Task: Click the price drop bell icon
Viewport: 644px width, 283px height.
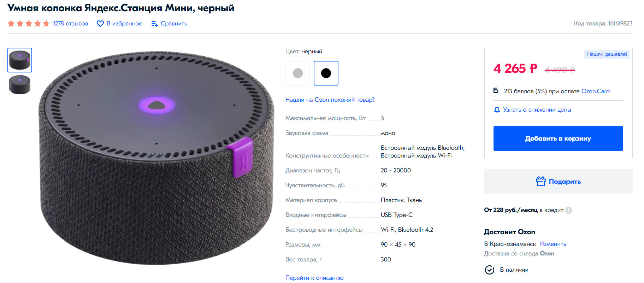Action: click(x=497, y=110)
